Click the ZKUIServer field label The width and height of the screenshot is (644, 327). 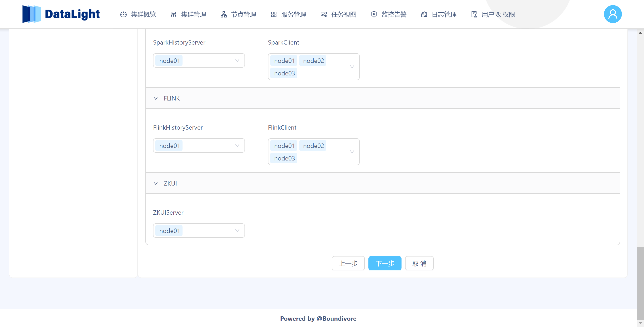click(168, 212)
